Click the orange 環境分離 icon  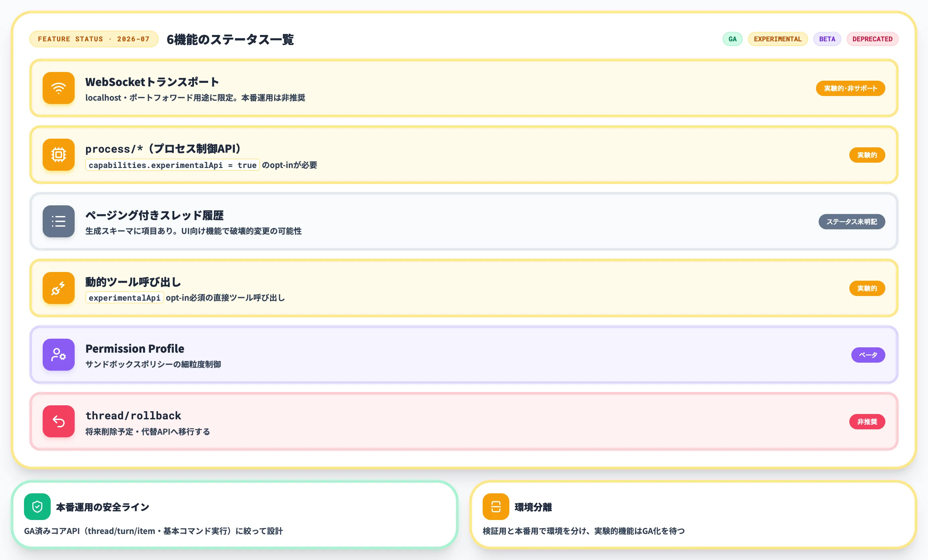(x=496, y=507)
